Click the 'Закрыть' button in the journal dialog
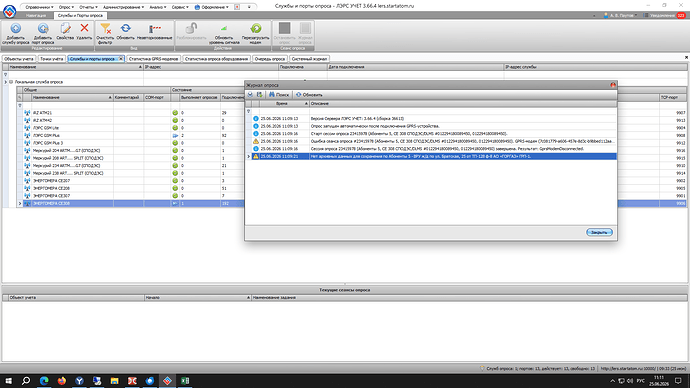 pos(599,232)
